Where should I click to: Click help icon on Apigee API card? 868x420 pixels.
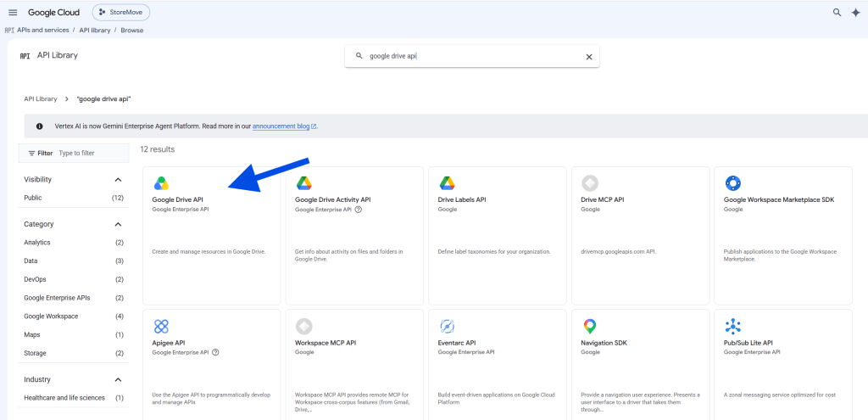[x=215, y=352]
